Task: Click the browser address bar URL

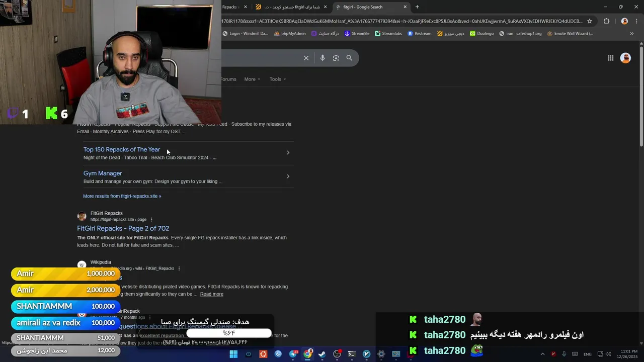Action: pos(401,21)
